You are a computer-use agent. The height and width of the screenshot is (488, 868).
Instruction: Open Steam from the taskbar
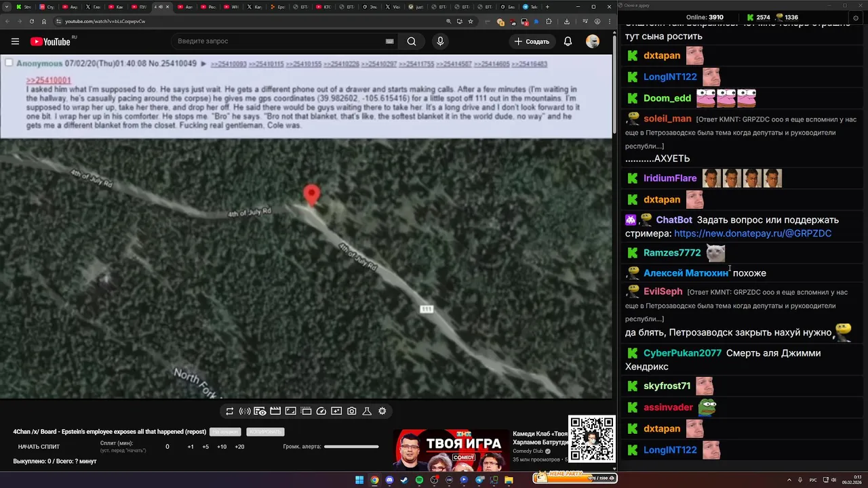[x=404, y=480]
